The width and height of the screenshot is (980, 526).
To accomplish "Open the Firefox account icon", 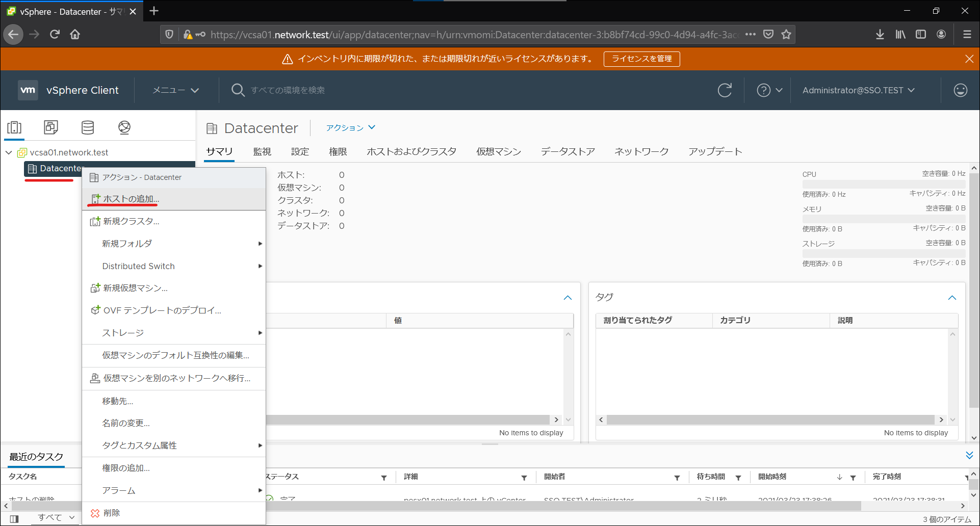I will 941,34.
